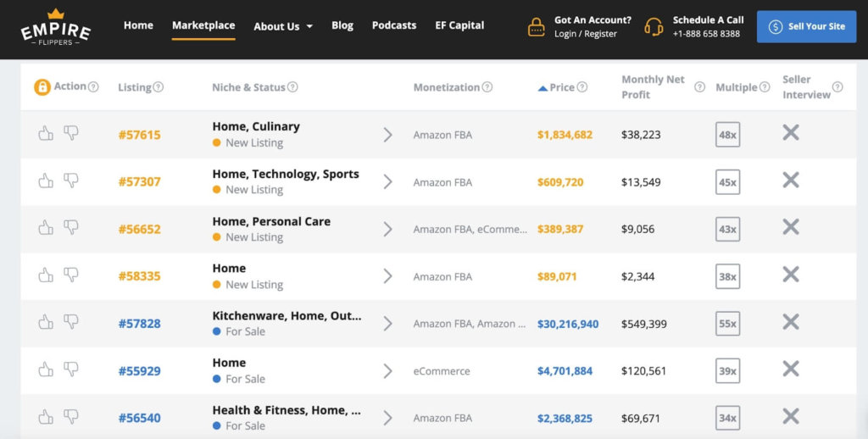Expand the Kitchenware, Home listing chevron
Image resolution: width=868 pixels, height=439 pixels.
(387, 324)
